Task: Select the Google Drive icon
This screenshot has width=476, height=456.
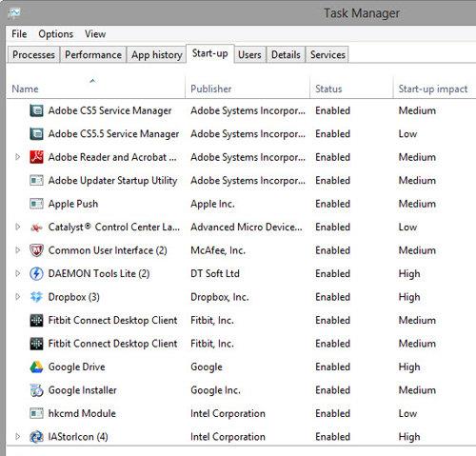Action: click(x=36, y=367)
